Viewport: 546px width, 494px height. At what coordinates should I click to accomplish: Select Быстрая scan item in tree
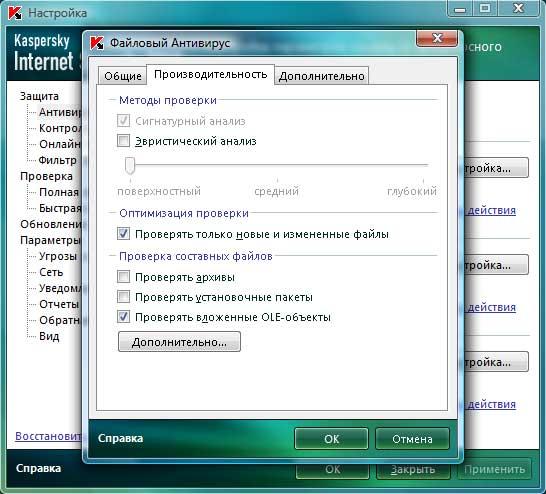[x=60, y=208]
